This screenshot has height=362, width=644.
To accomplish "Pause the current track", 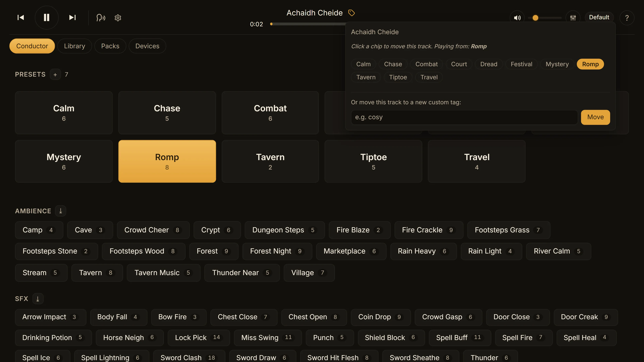I will point(46,17).
